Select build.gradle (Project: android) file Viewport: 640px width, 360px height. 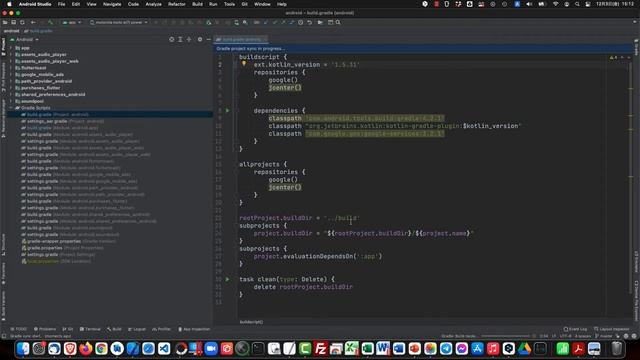(x=55, y=115)
